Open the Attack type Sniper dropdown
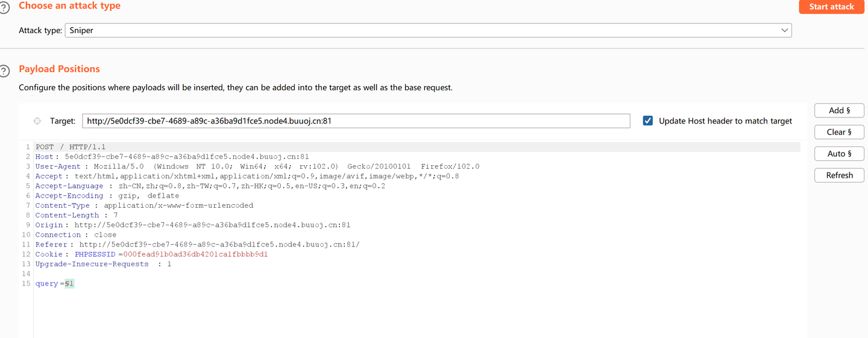The image size is (868, 338). click(428, 30)
